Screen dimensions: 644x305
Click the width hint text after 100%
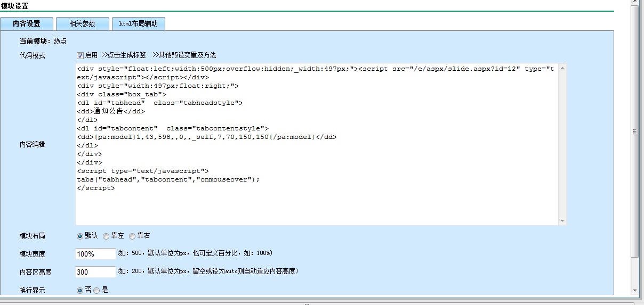[195, 253]
